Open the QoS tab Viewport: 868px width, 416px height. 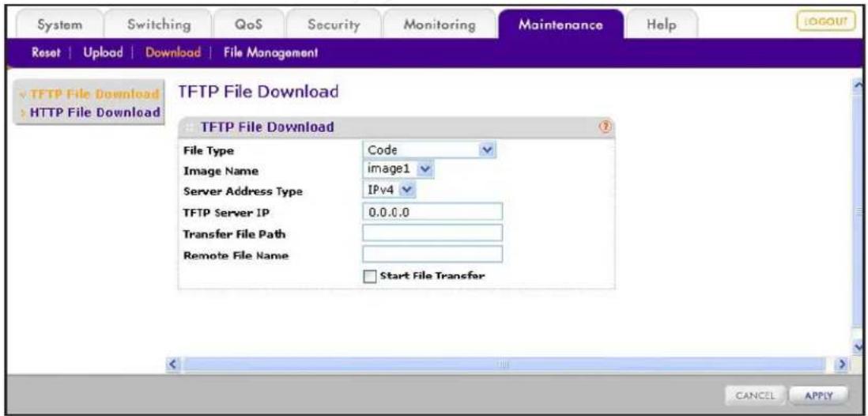248,25
